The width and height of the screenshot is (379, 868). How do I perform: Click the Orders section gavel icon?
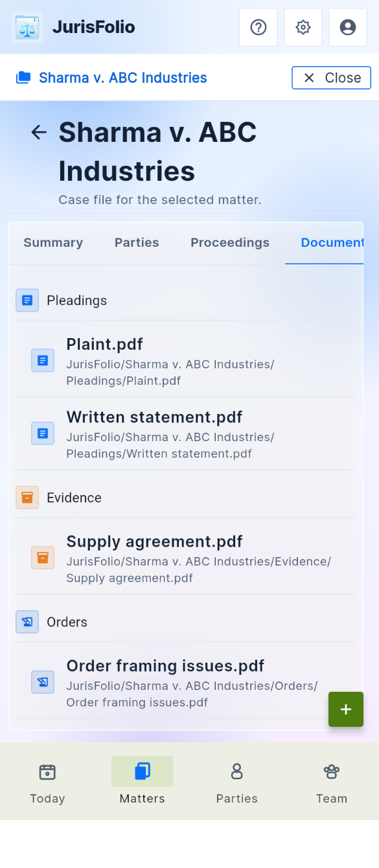click(27, 622)
